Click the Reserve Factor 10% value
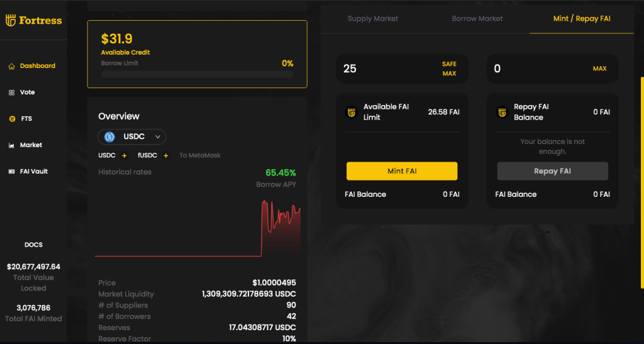Image resolution: width=644 pixels, height=344 pixels. tap(289, 339)
